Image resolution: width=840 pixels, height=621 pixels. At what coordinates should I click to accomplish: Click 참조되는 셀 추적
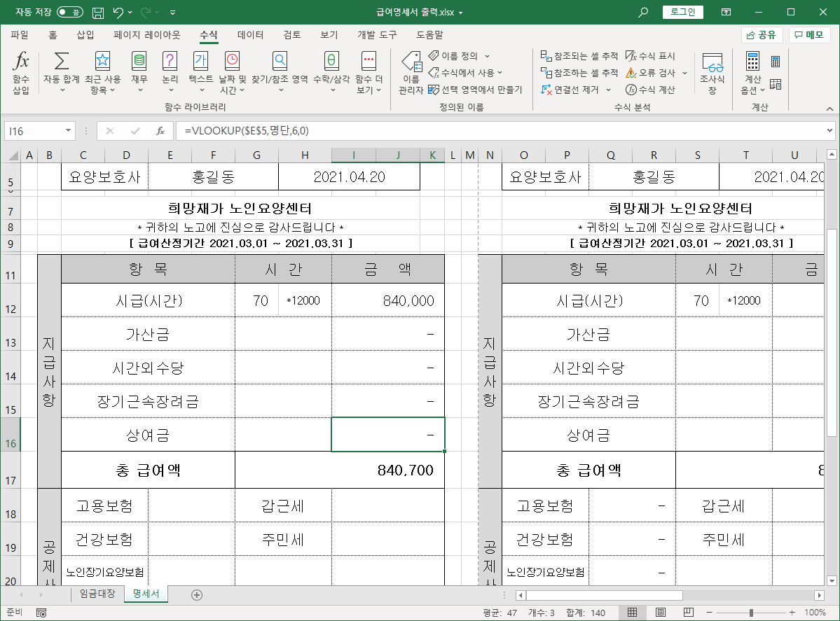tap(579, 56)
